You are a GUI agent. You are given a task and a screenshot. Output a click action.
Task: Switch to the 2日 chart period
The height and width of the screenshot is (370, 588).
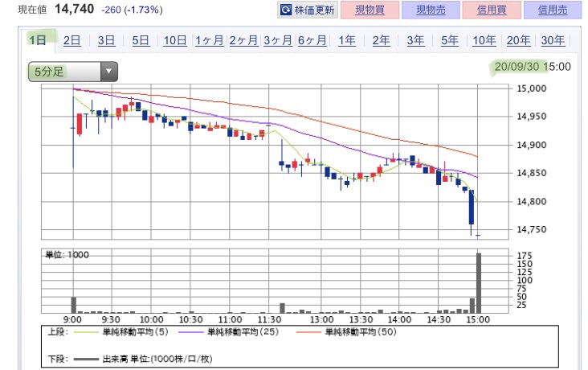[71, 40]
